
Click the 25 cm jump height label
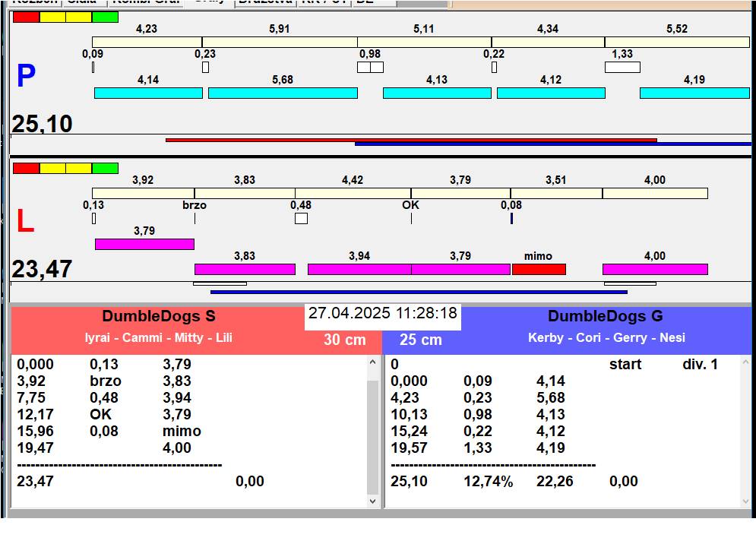click(x=420, y=340)
